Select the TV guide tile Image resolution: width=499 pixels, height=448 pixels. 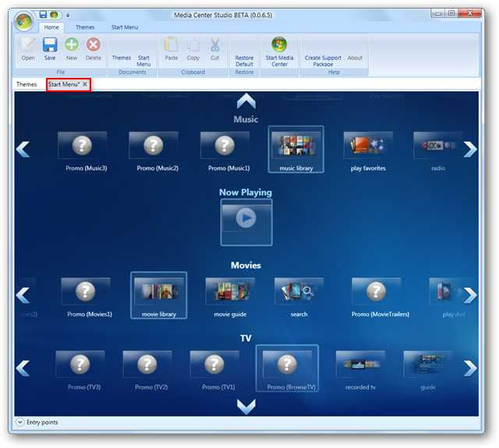428,371
